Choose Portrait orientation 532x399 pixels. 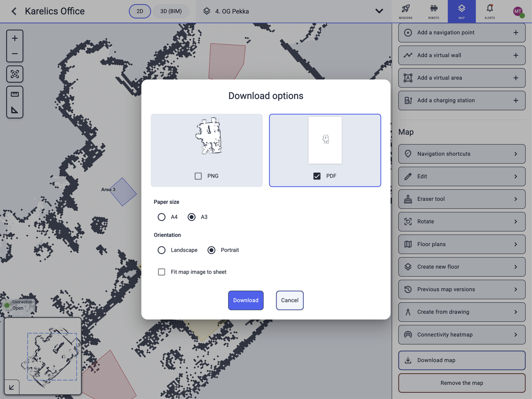point(211,250)
